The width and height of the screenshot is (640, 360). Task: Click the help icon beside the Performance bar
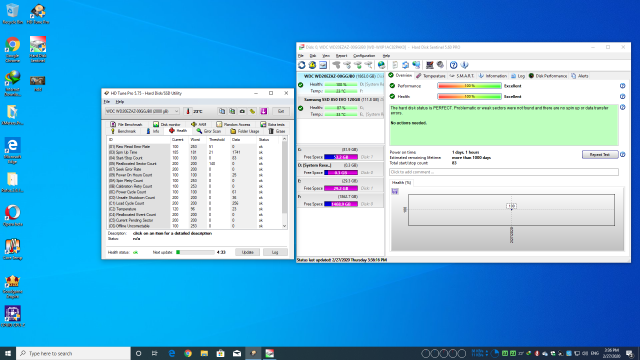[622, 86]
